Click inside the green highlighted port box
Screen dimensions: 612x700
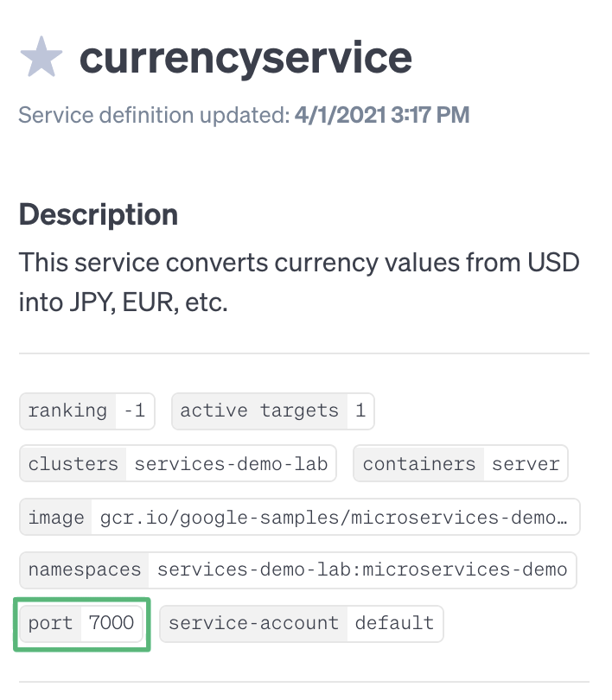[x=81, y=624]
